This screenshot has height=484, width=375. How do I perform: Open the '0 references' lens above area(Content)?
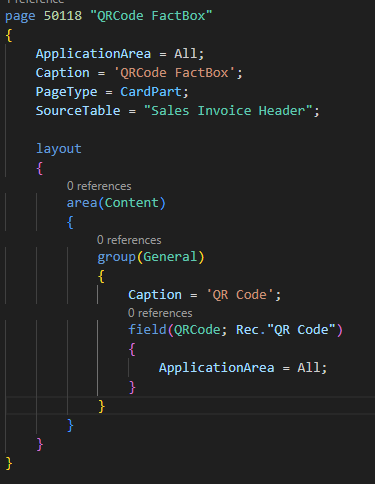point(99,186)
